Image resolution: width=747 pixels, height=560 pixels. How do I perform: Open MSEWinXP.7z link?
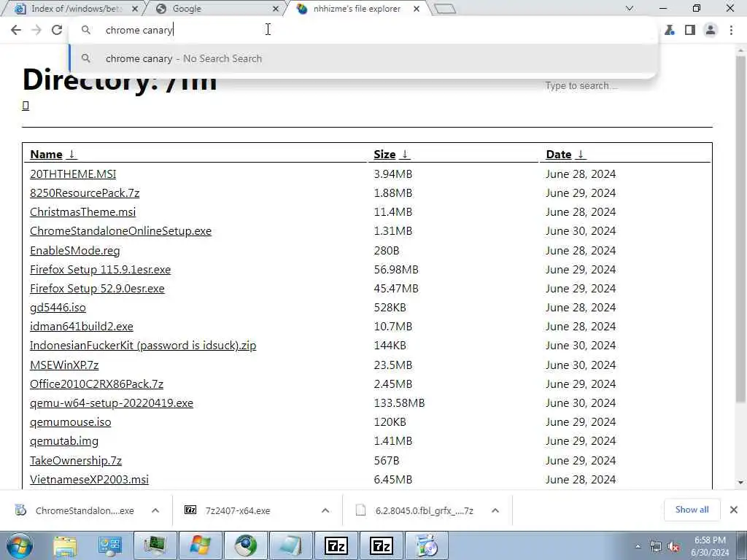[64, 365]
